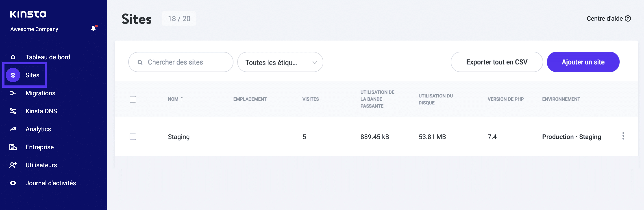
Task: Open the Journal d'activités eye icon
Action: tap(13, 183)
